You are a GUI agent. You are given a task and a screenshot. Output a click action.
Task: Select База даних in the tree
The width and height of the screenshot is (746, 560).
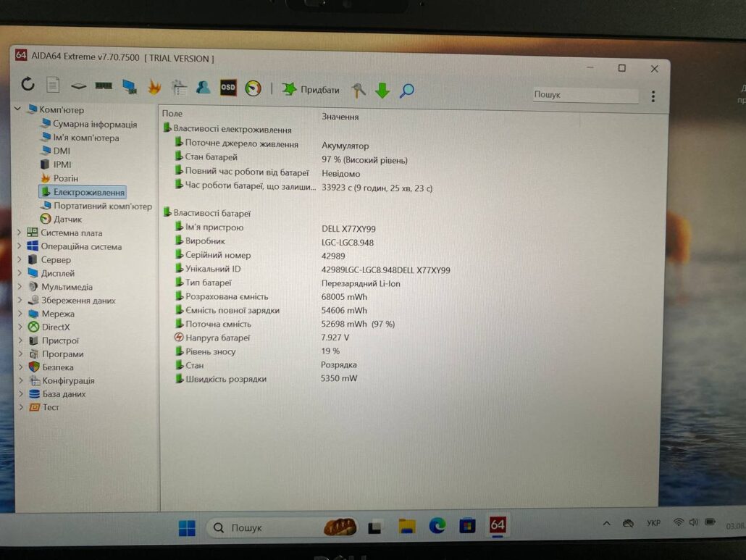[64, 394]
